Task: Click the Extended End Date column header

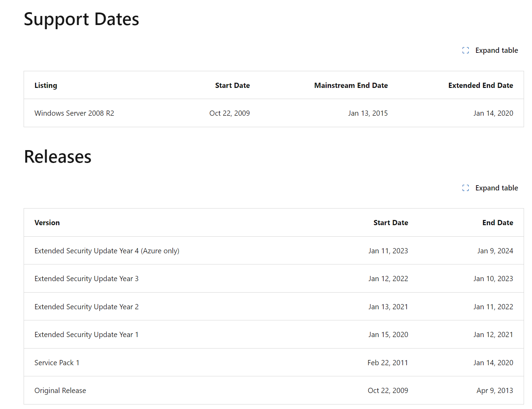Action: [481, 85]
